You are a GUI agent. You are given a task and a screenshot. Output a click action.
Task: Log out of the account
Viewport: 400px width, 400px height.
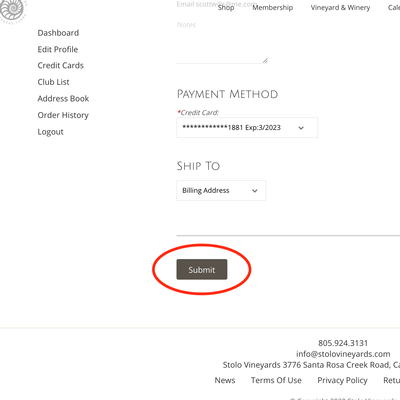(50, 132)
